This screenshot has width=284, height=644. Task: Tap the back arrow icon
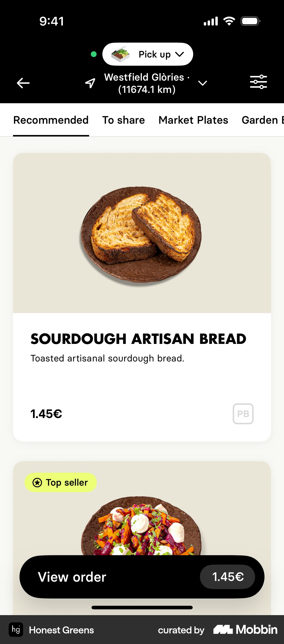tap(23, 83)
